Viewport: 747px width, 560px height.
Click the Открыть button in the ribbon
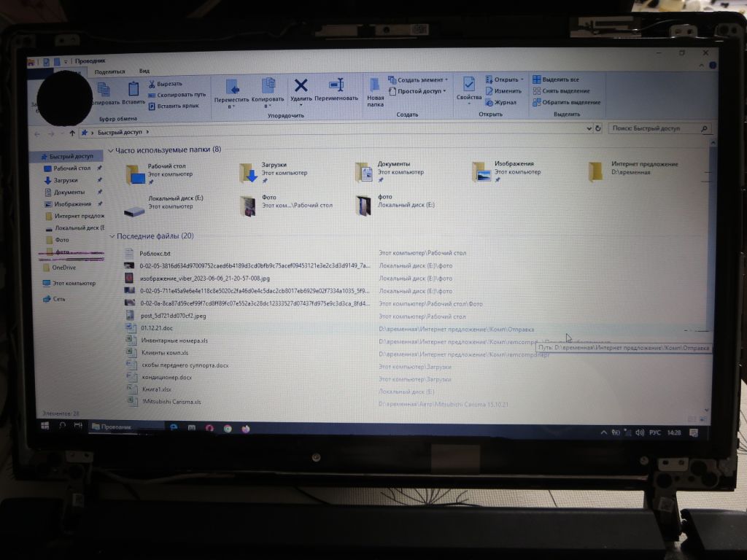coord(504,79)
